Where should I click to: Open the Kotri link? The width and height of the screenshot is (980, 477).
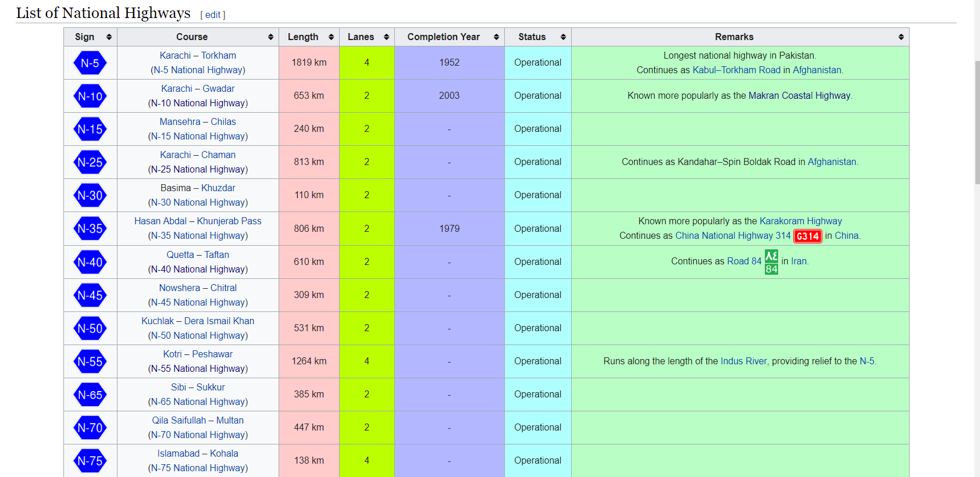172,354
